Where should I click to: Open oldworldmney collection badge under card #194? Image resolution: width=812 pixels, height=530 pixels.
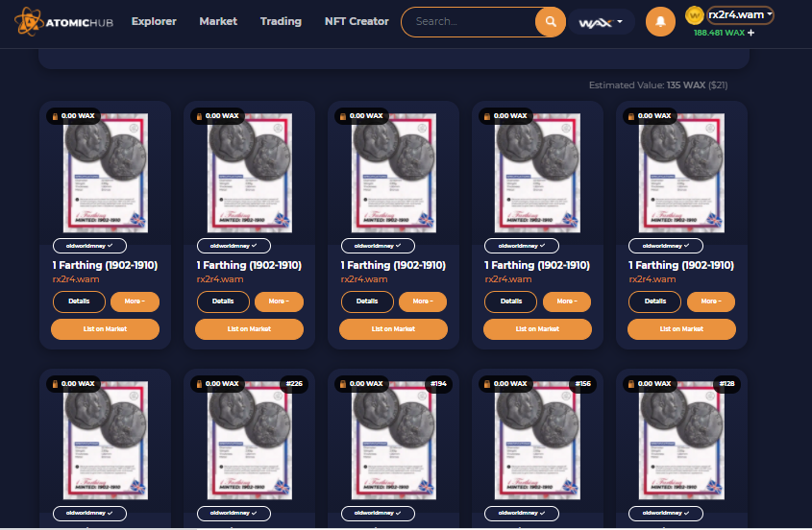tap(378, 513)
